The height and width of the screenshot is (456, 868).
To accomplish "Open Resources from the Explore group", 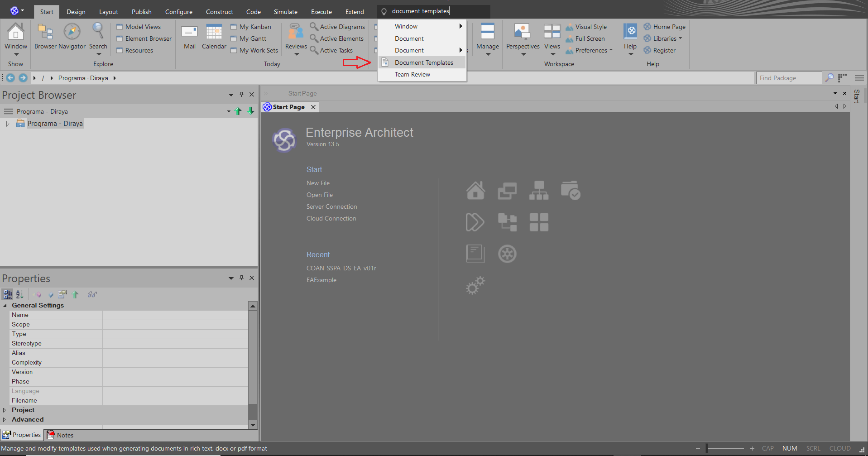I will pyautogui.click(x=135, y=50).
